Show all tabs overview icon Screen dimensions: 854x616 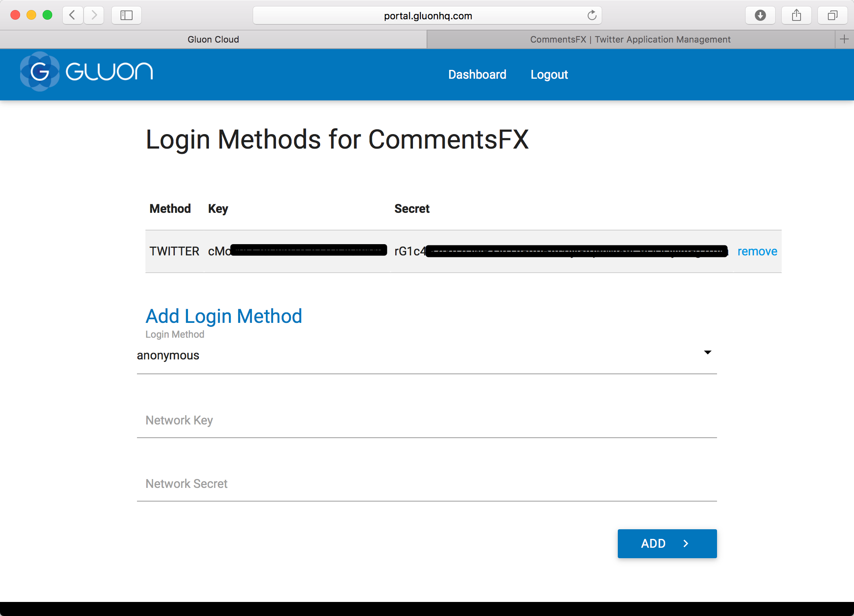pyautogui.click(x=832, y=15)
